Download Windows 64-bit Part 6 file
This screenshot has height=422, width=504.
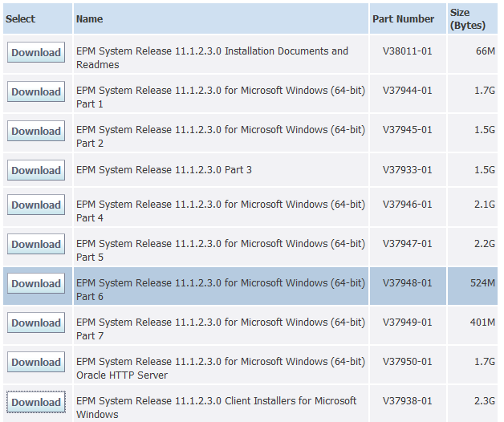[36, 283]
